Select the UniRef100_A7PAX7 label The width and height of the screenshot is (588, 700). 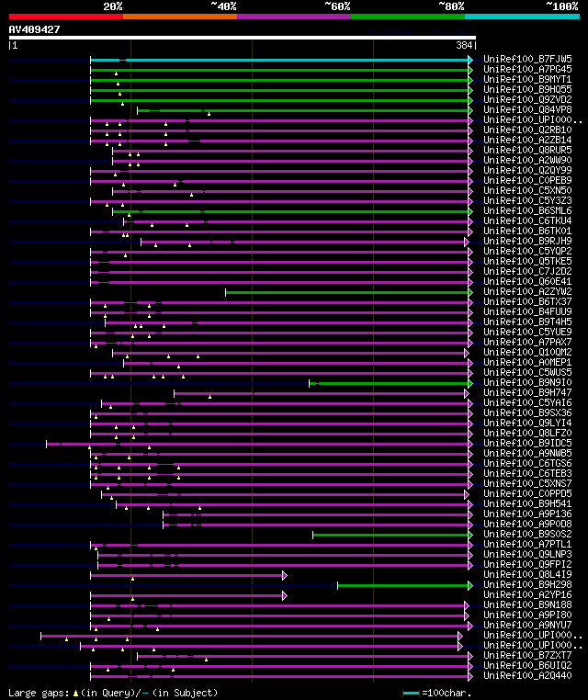click(x=527, y=342)
